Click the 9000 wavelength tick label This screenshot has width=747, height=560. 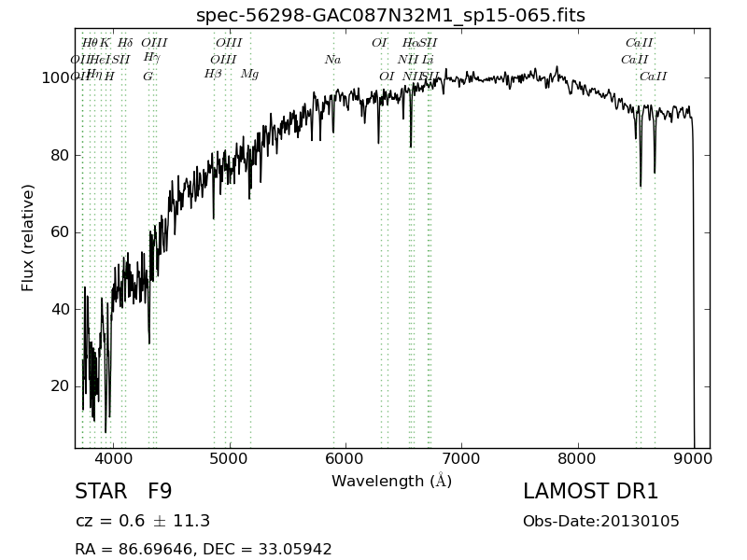pos(694,459)
